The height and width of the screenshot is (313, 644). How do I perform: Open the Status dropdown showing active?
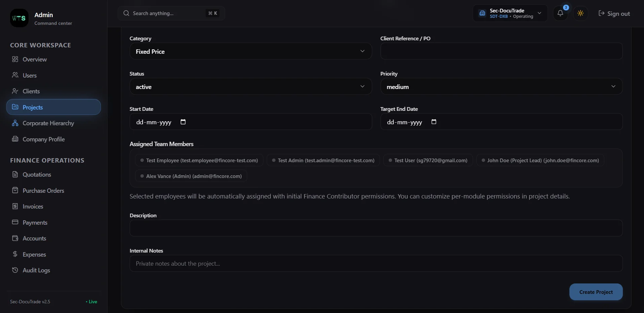pos(251,87)
